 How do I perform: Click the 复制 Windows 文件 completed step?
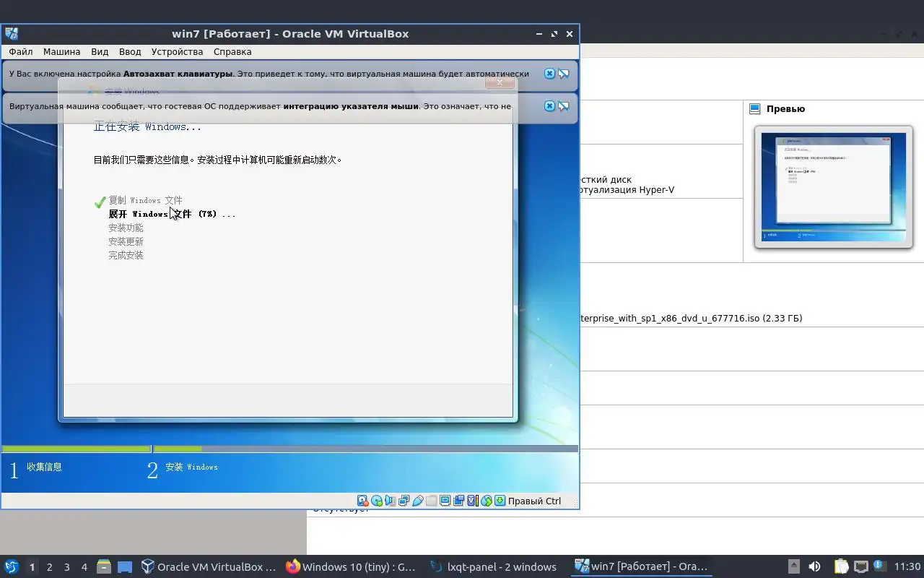click(x=145, y=200)
